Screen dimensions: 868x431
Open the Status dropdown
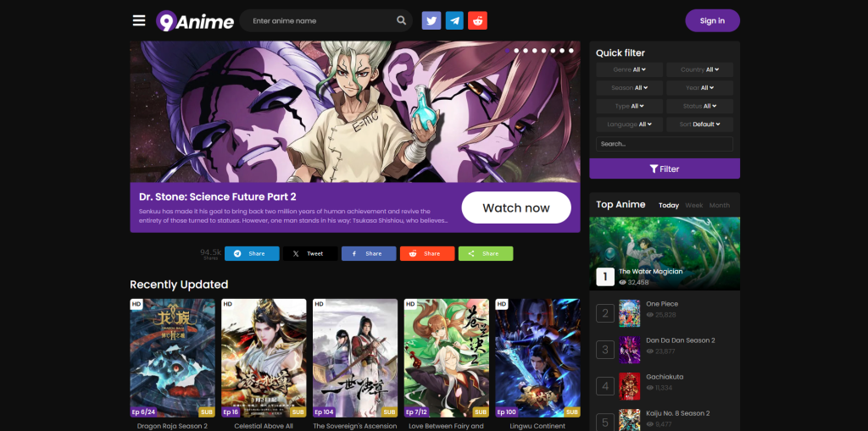[699, 106]
